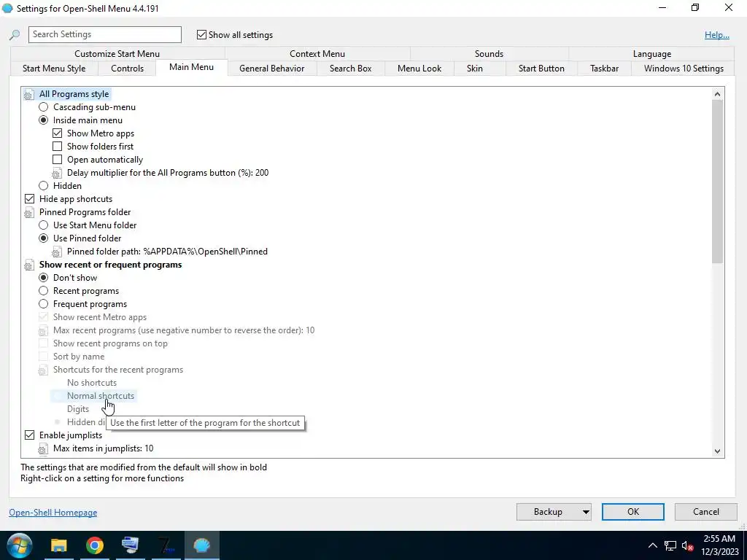The height and width of the screenshot is (560, 747).
Task: Switch to Start Menu Style tab
Action: tap(54, 69)
